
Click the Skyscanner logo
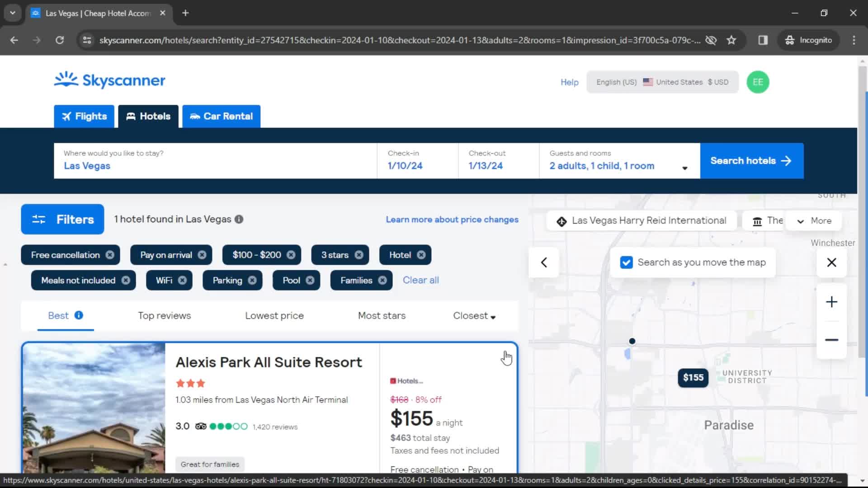(x=110, y=80)
